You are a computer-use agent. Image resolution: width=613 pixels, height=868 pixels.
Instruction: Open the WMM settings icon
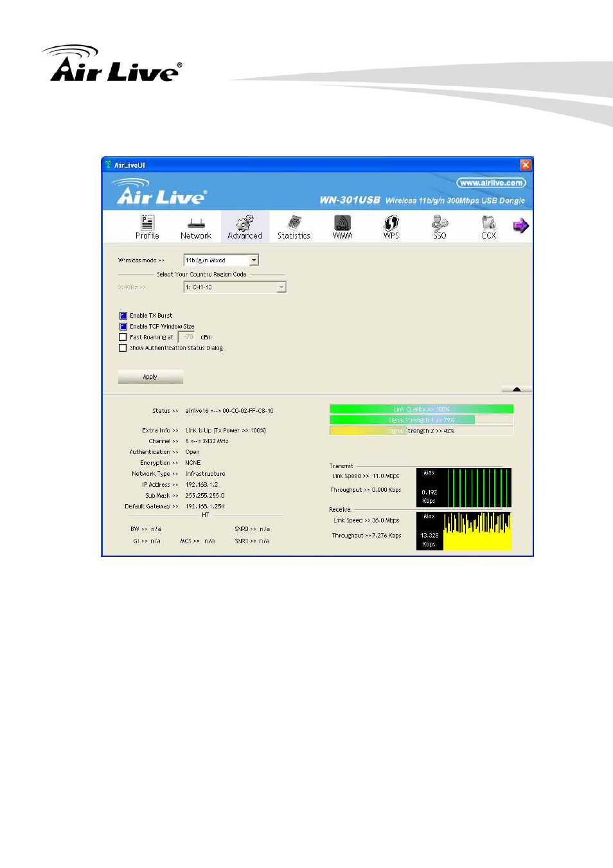pos(342,227)
